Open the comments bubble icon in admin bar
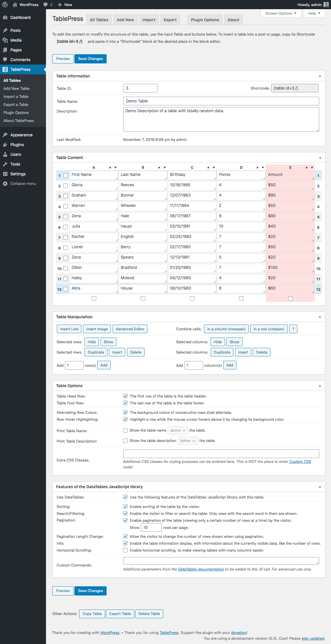The width and height of the screenshot is (331, 644). [x=45, y=5]
